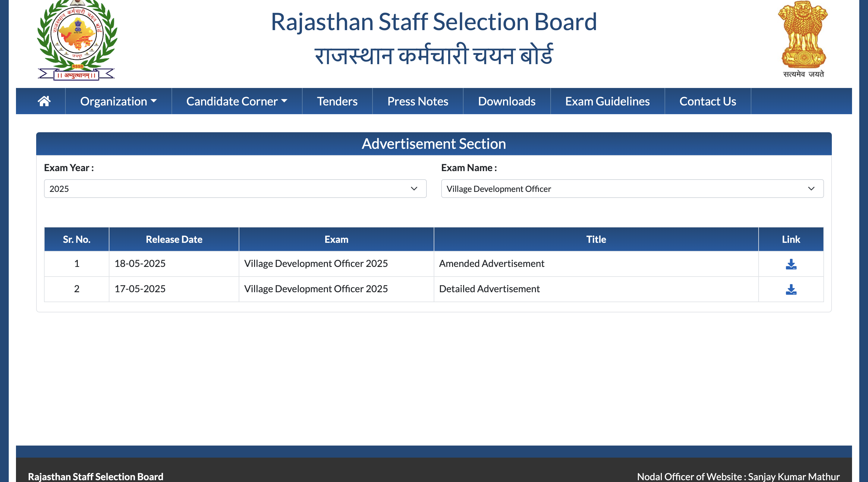
Task: Click the Release Date column header
Action: (x=174, y=239)
